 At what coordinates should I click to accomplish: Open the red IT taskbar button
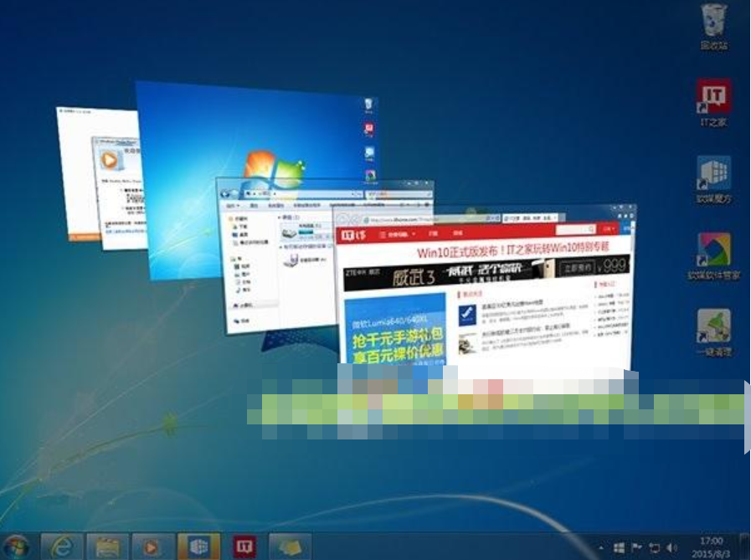coord(244,546)
